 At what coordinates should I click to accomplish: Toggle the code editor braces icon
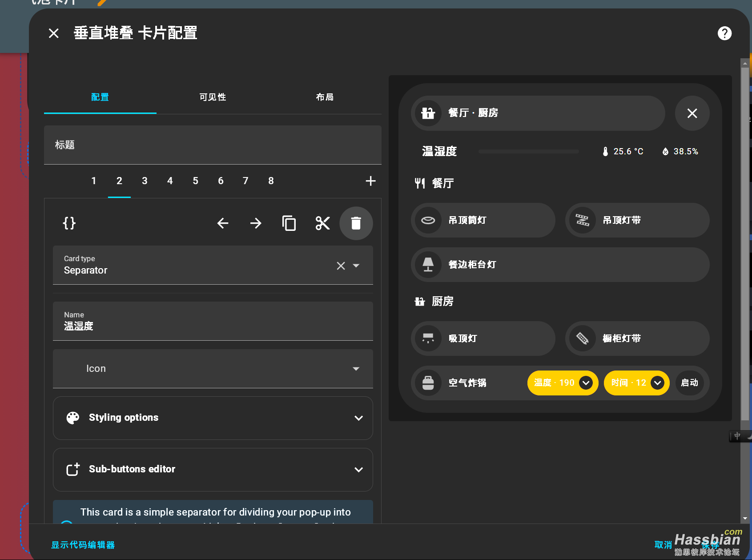coord(69,223)
